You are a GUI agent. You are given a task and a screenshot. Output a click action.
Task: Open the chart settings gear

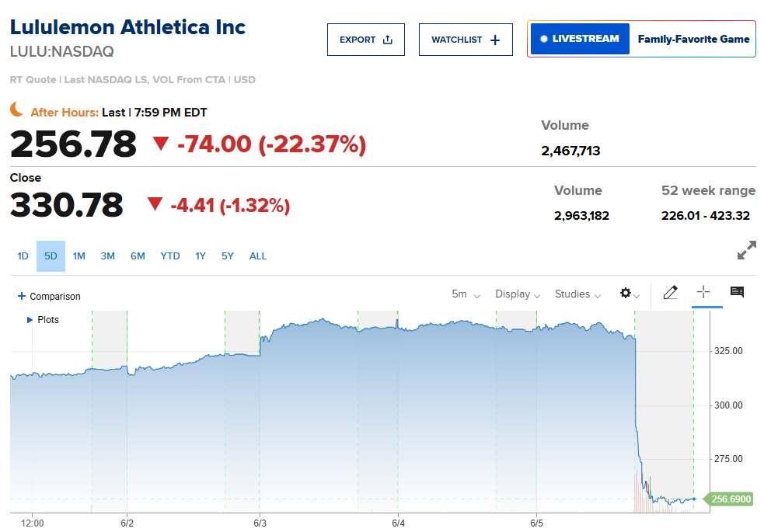(x=626, y=294)
